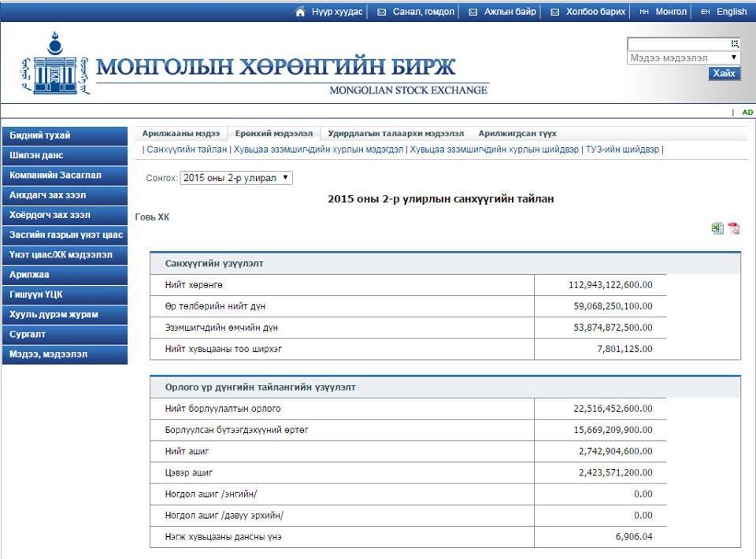Click the EN language icon
The width and height of the screenshot is (756, 559).
706,12
